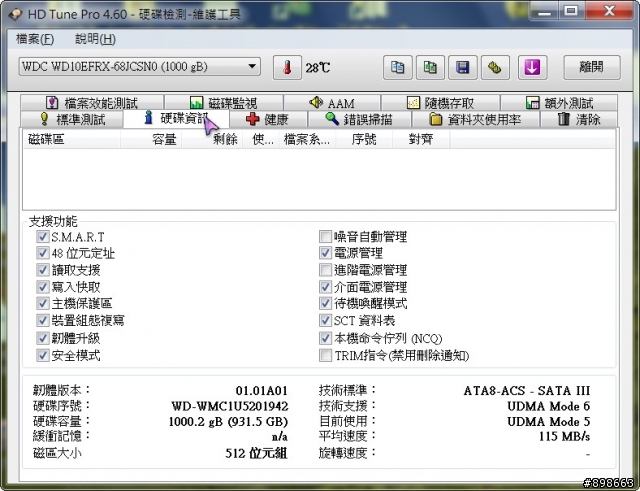Click the 離開 button
Image resolution: width=640 pixels, height=491 pixels.
[x=592, y=67]
